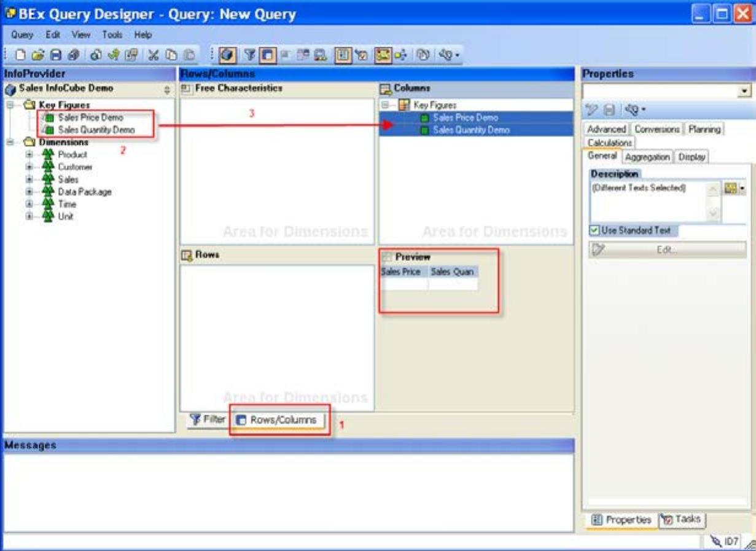Click the toolbar icon right of the scissors-group separator showing a green check

[x=113, y=55]
